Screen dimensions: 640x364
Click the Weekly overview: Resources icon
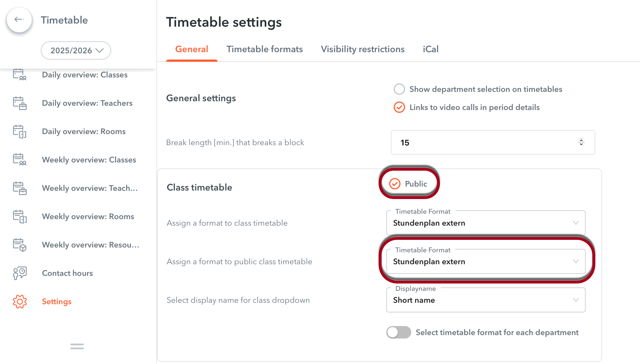pos(20,245)
